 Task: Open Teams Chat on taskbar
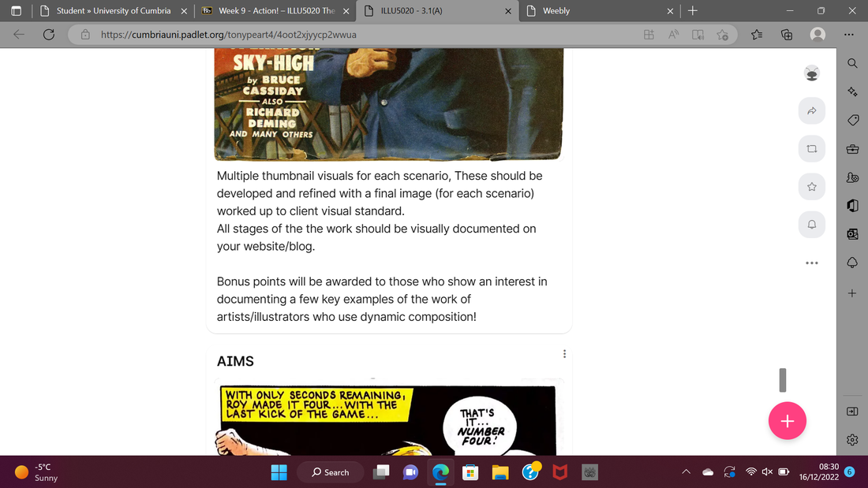point(411,472)
